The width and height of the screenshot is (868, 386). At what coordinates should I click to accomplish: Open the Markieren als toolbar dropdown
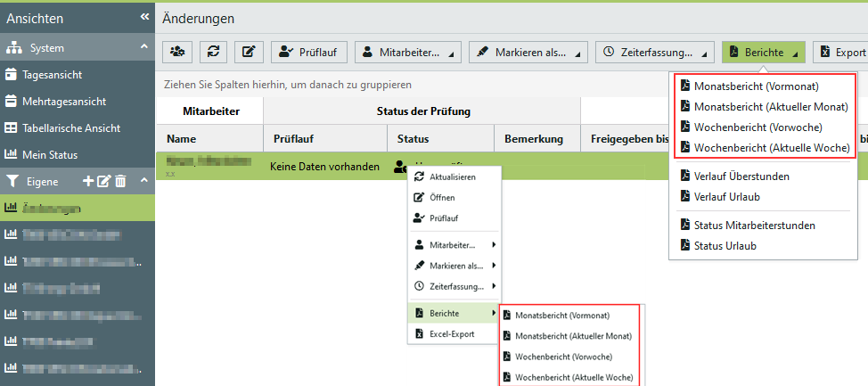pyautogui.click(x=528, y=53)
